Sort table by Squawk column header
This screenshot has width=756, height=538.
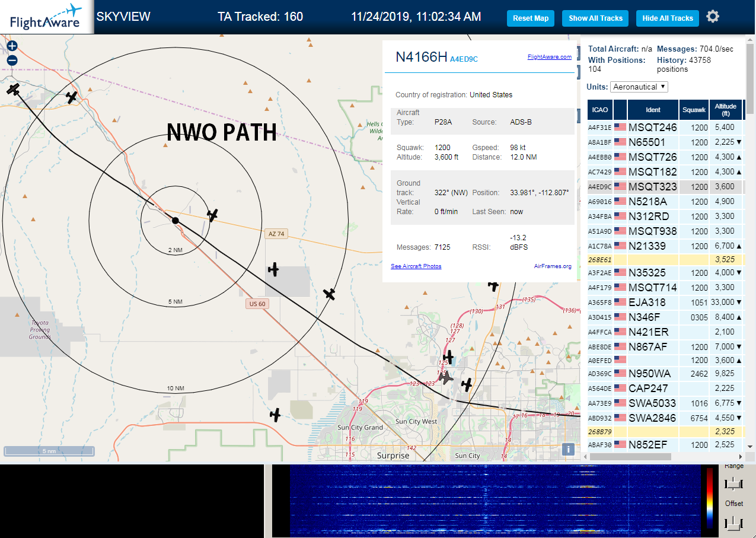click(694, 110)
